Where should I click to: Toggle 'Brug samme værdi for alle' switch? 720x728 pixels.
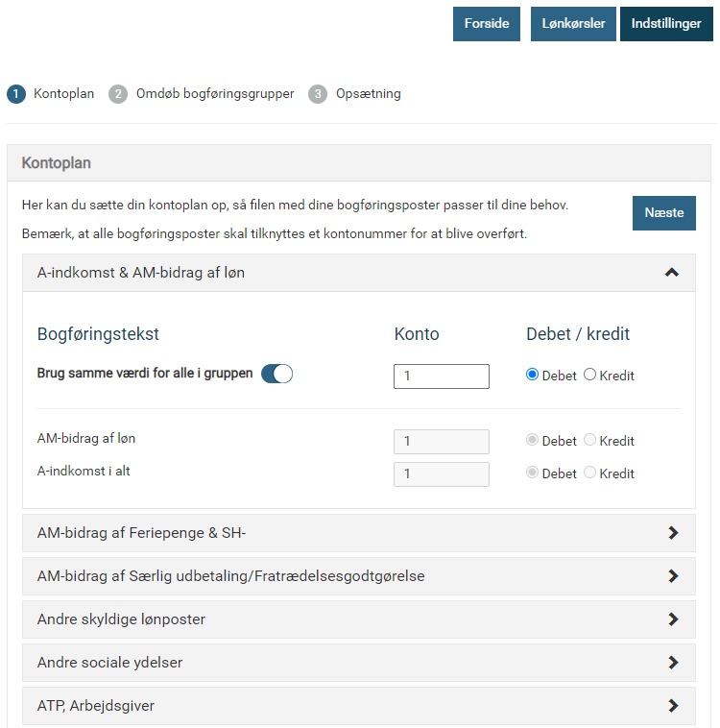tap(276, 374)
